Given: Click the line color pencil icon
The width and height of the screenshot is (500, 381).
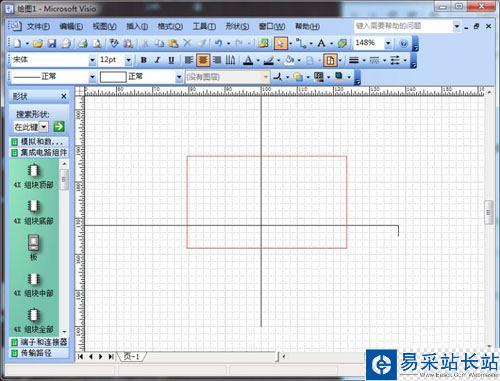Looking at the screenshot, I should 268,60.
